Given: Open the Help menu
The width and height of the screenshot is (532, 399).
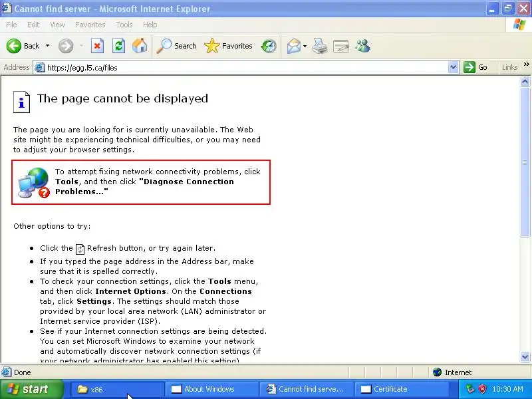Looking at the screenshot, I should pyautogui.click(x=150, y=25).
